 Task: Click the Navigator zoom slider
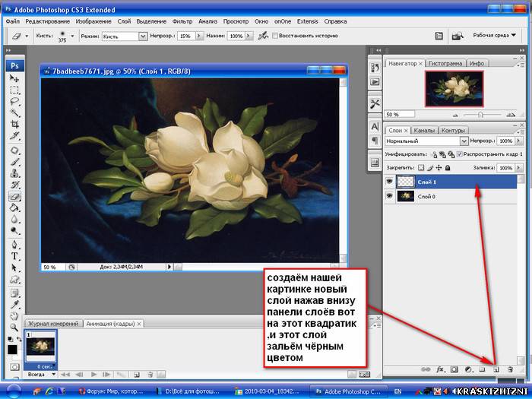pos(480,115)
